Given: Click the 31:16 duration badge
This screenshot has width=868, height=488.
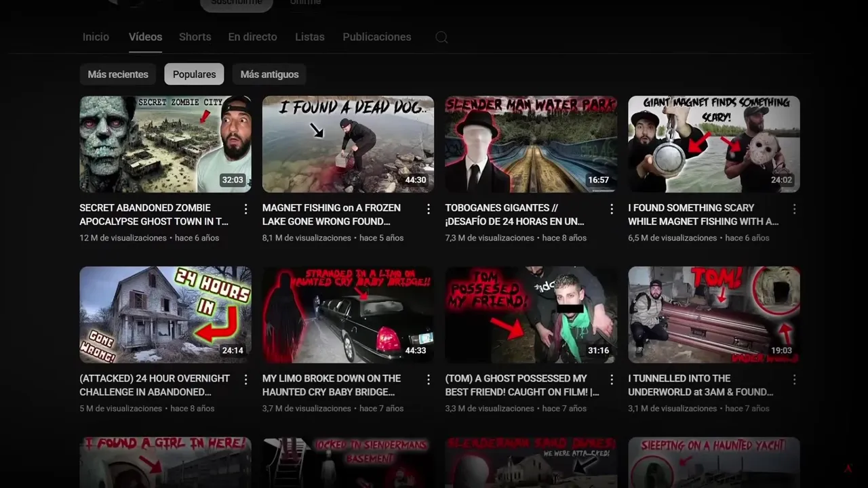Looking at the screenshot, I should click(598, 351).
